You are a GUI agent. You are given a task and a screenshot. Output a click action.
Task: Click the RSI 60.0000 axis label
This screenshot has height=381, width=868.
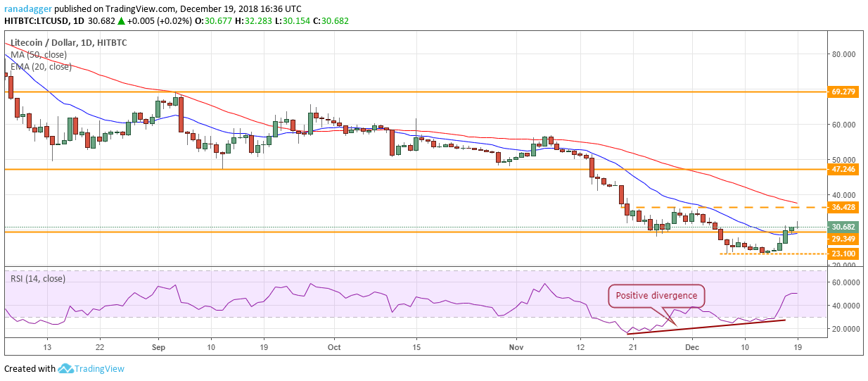click(x=845, y=282)
